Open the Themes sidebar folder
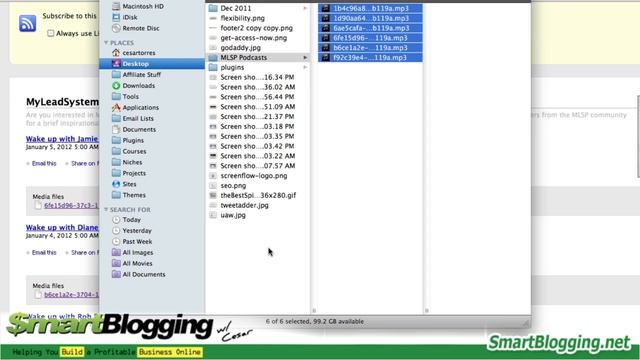The height and width of the screenshot is (360, 640). point(134,195)
